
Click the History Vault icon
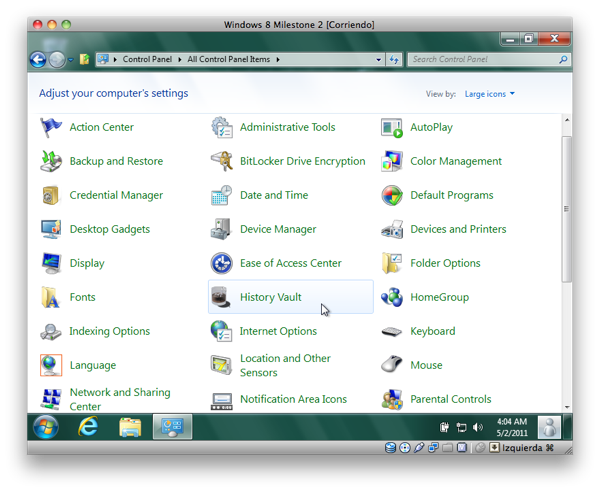(222, 297)
